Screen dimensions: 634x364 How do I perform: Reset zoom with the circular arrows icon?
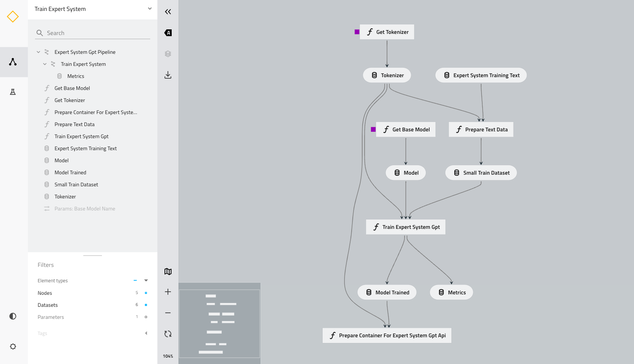click(168, 334)
